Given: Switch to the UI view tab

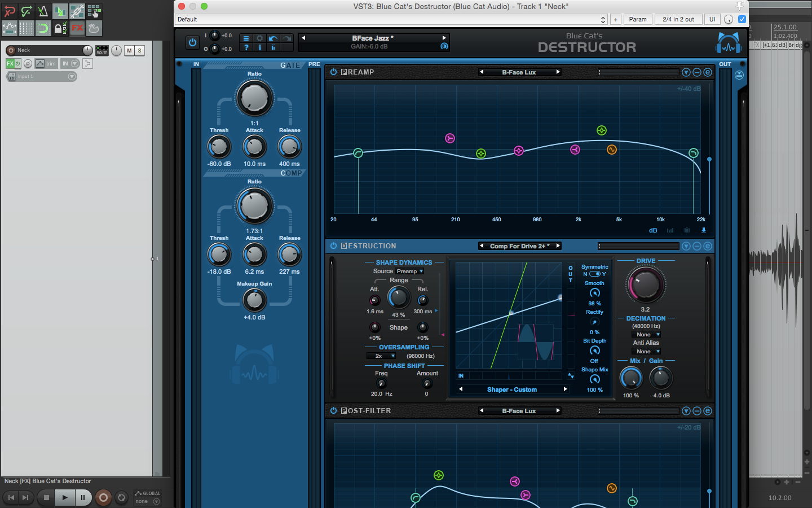Looking at the screenshot, I should [712, 19].
